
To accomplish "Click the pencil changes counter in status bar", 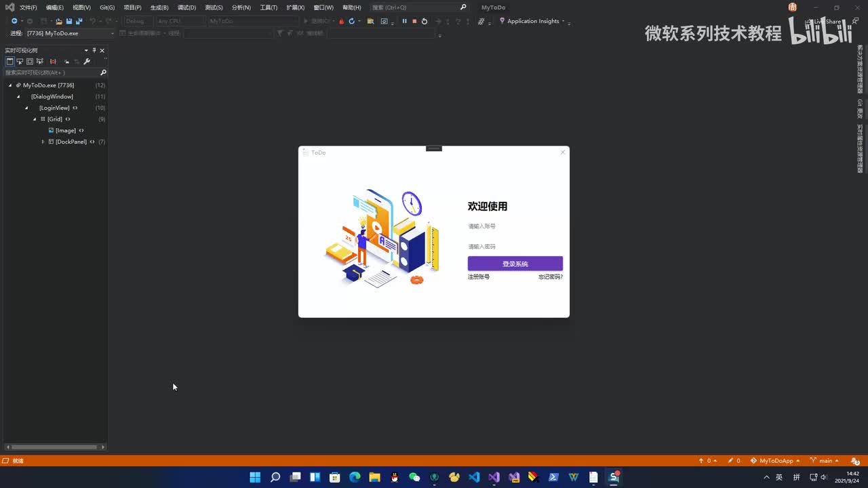I will coord(734,461).
